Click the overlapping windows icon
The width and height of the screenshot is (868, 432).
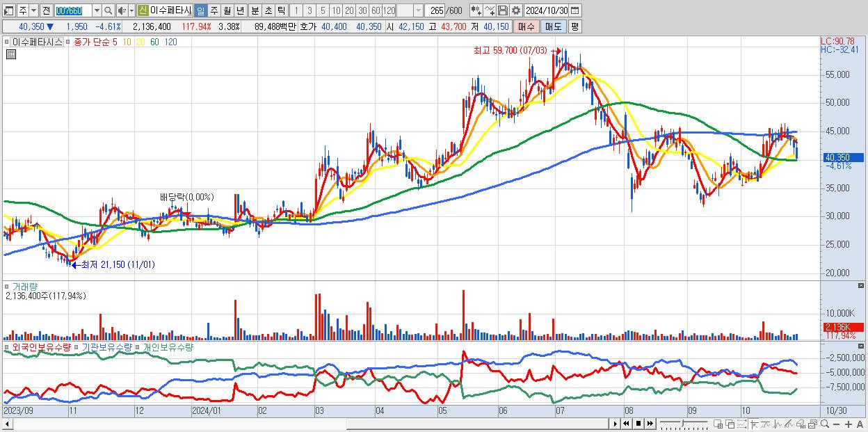pos(730,424)
